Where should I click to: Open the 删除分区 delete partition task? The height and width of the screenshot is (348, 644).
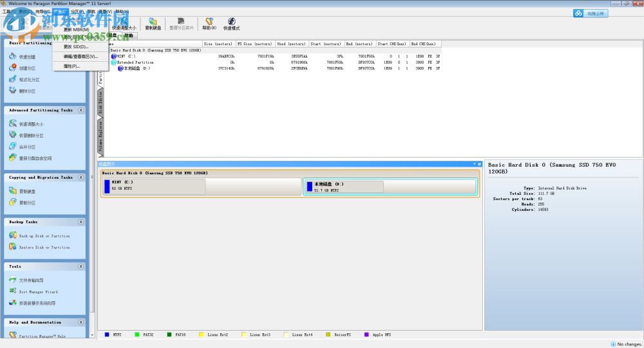click(23, 91)
